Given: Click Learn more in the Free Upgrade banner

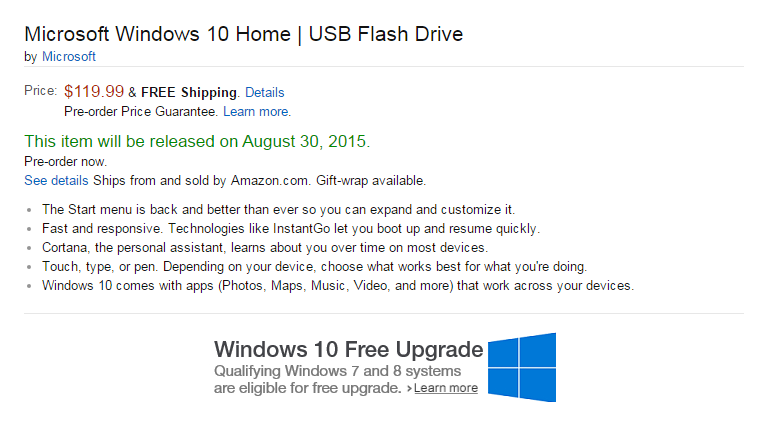Looking at the screenshot, I should [x=446, y=388].
